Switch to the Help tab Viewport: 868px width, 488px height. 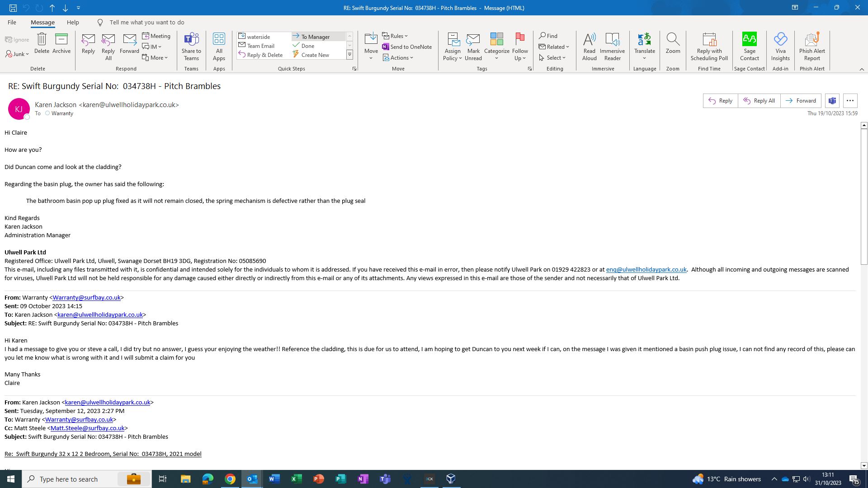click(x=73, y=22)
